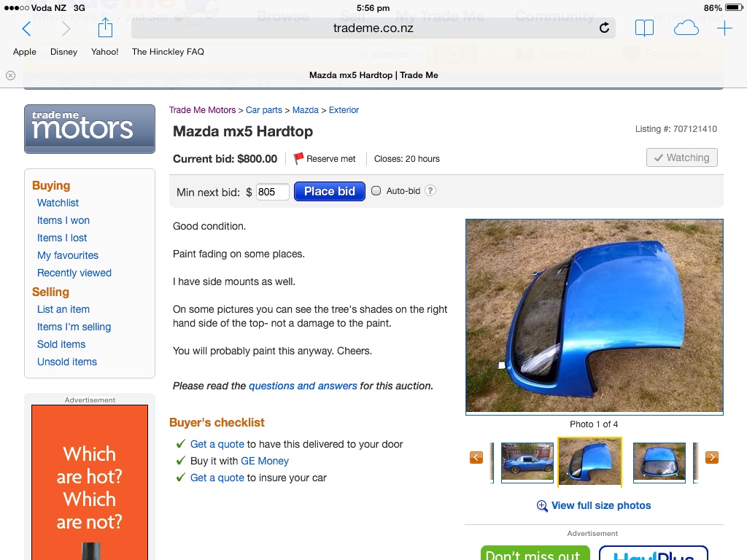
Task: Open iCloud tabs cloud icon
Action: (x=686, y=28)
